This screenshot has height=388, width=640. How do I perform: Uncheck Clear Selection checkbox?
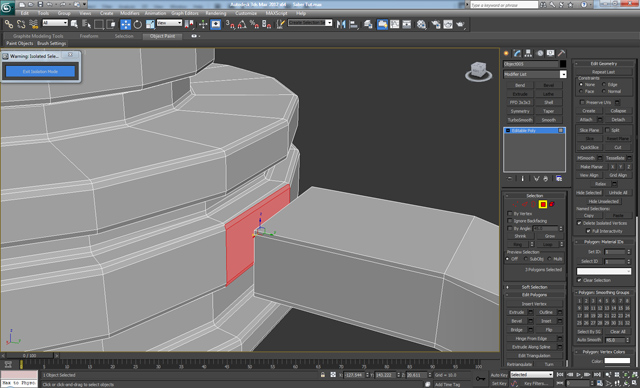coord(579,280)
